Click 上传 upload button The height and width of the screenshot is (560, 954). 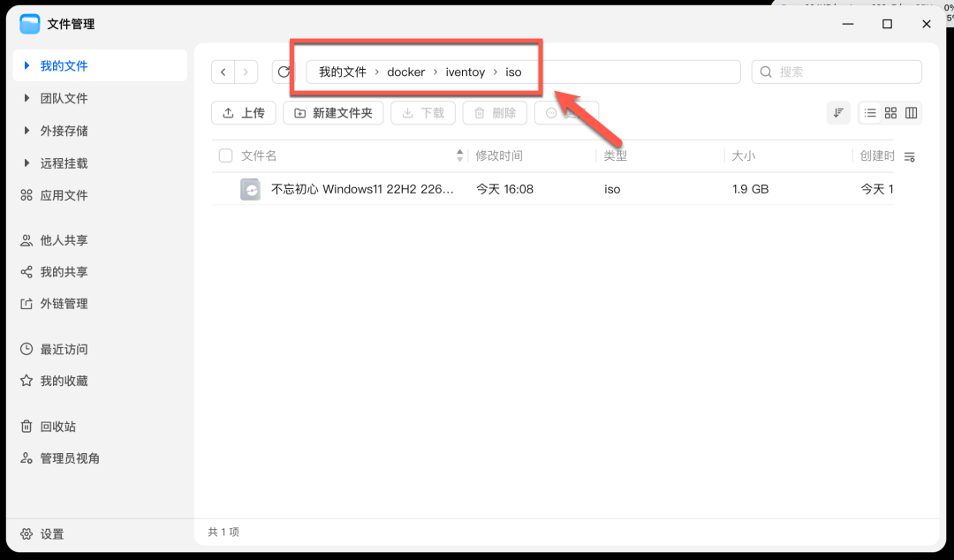(244, 112)
